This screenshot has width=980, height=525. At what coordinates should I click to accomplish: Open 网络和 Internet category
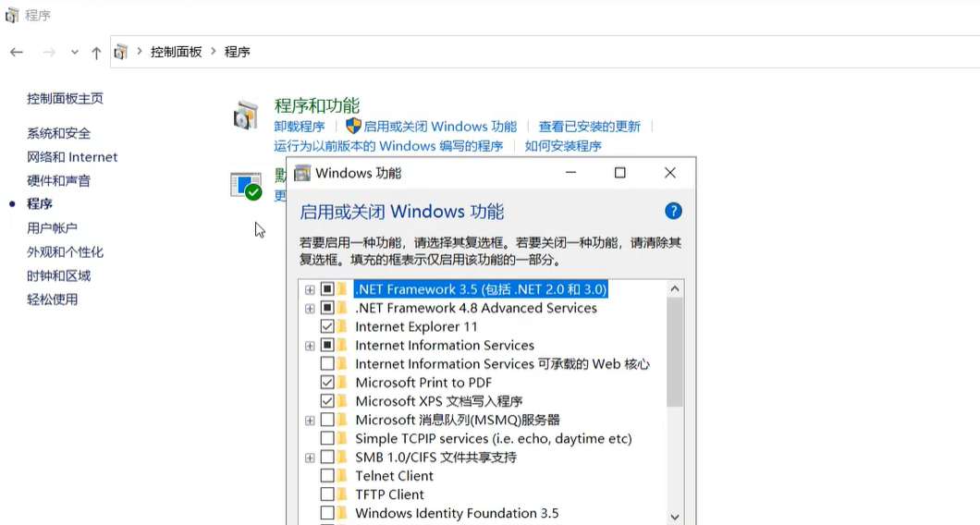[x=72, y=157]
